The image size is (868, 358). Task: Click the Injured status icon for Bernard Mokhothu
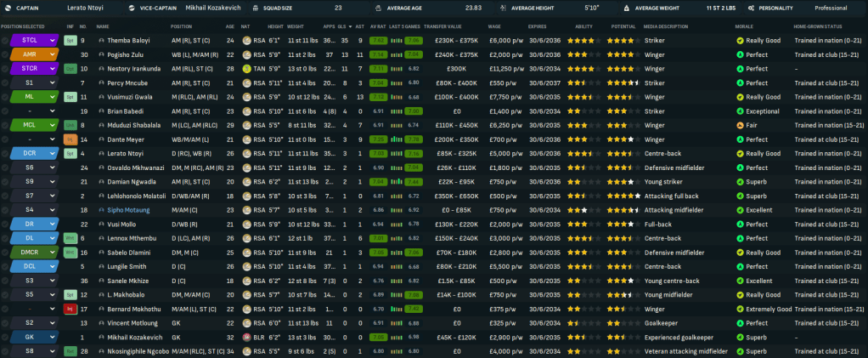click(70, 309)
